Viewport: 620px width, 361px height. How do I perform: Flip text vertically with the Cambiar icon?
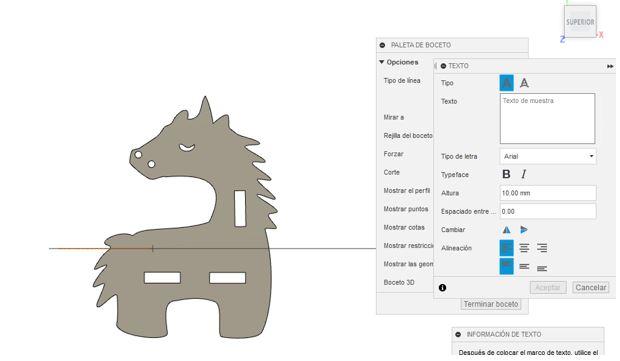coord(524,230)
